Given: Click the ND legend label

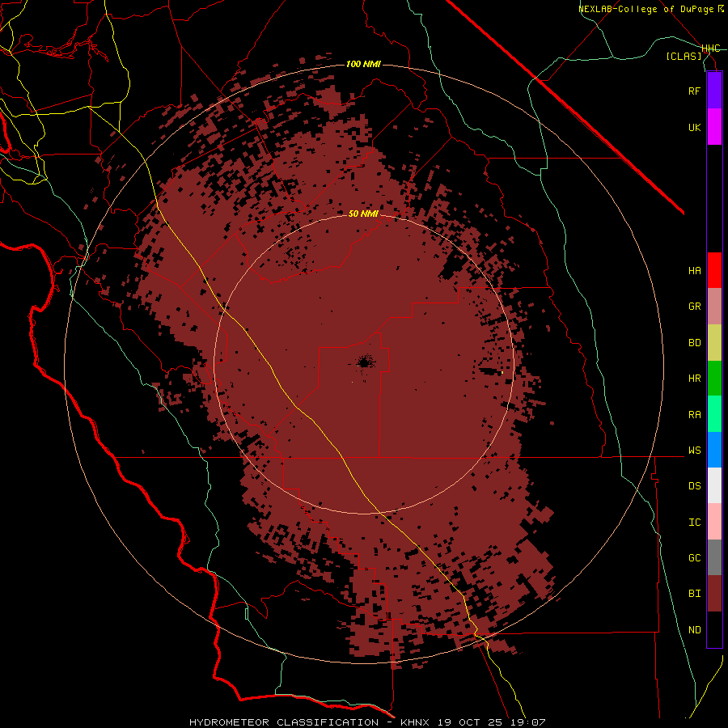Looking at the screenshot, I should [x=695, y=629].
